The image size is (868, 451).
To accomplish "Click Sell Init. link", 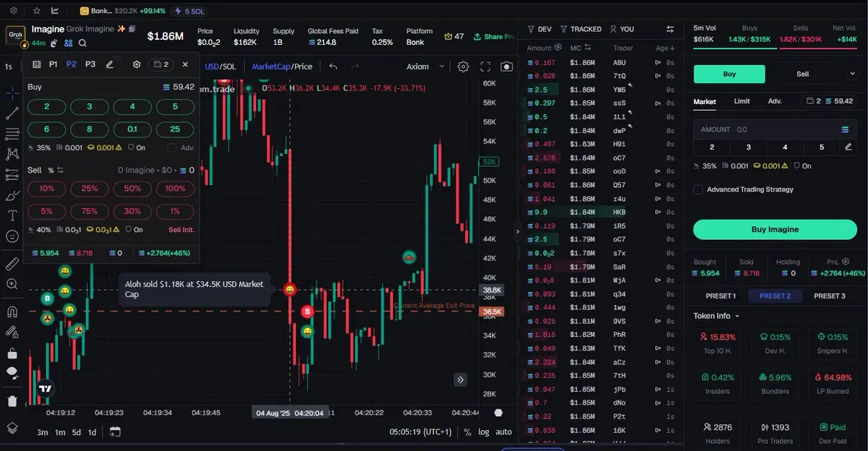I will [x=182, y=230].
